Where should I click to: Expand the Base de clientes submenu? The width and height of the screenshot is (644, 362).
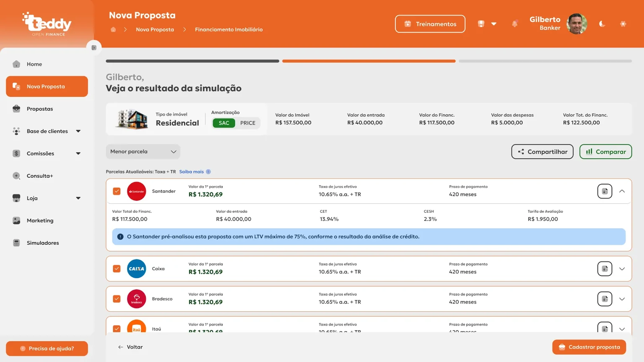pyautogui.click(x=78, y=131)
